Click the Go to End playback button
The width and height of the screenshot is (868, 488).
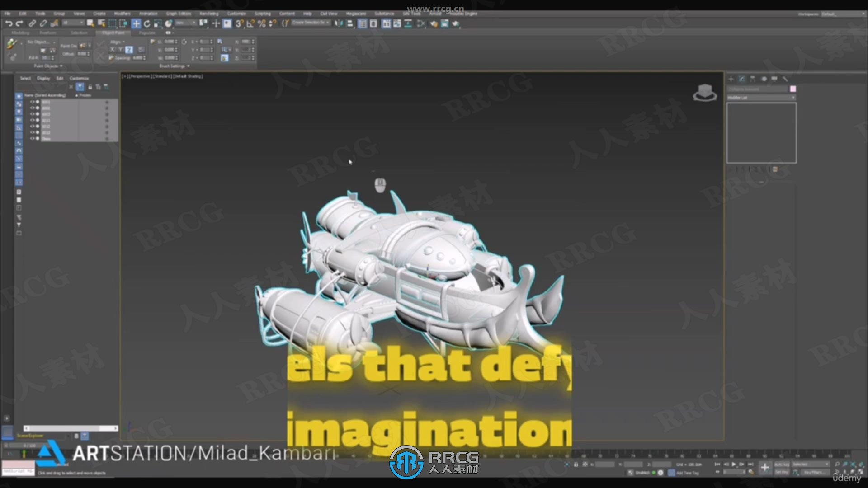click(x=750, y=464)
